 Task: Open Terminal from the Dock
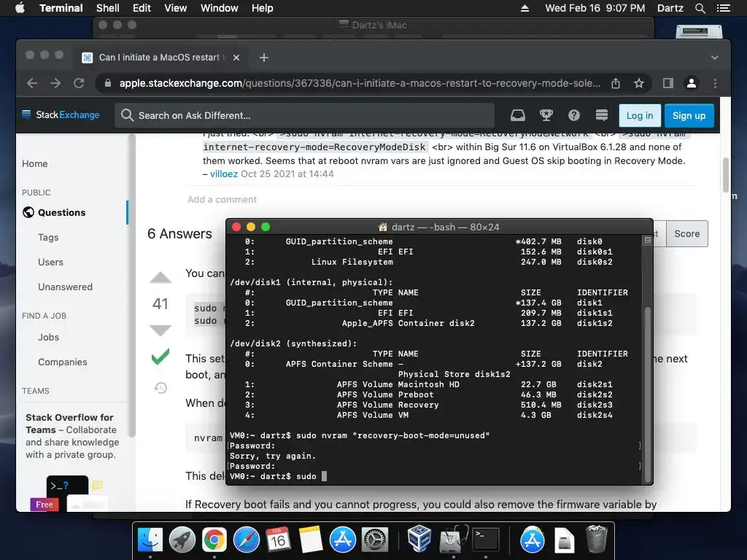tap(485, 540)
